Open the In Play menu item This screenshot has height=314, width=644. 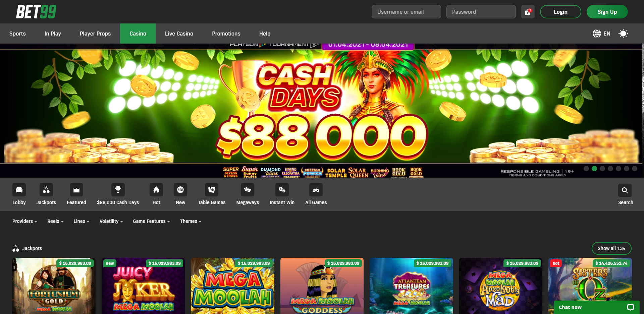[x=53, y=34]
